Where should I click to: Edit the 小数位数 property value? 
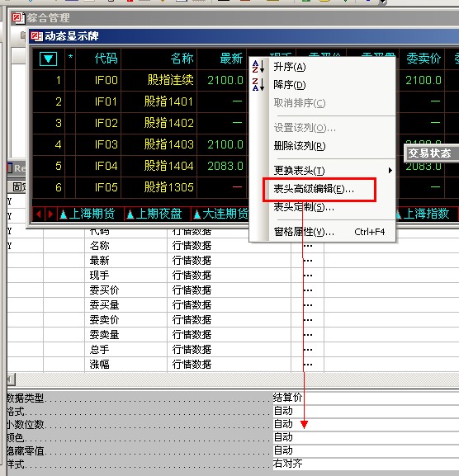(x=366, y=424)
